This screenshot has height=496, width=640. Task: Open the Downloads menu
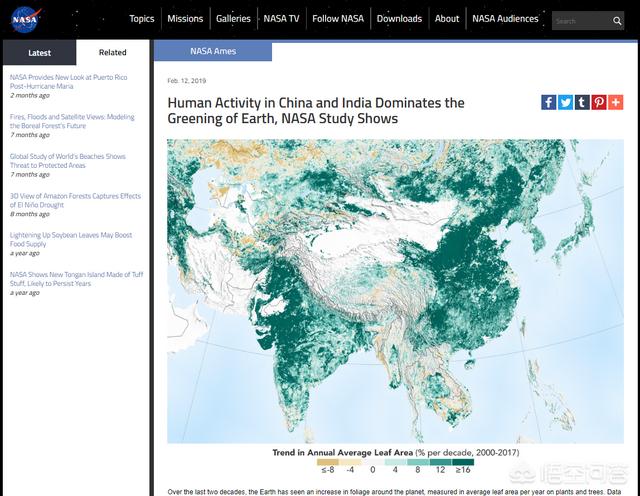coord(399,19)
